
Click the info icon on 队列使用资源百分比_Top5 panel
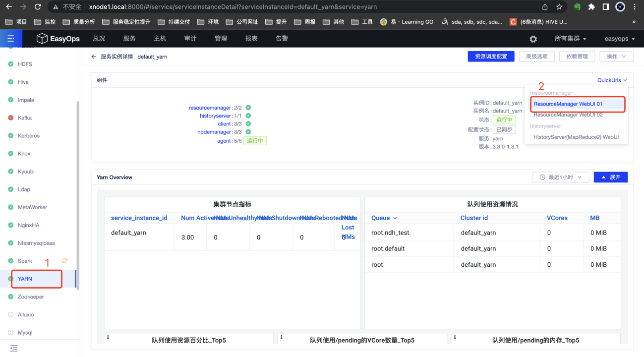tap(108, 337)
